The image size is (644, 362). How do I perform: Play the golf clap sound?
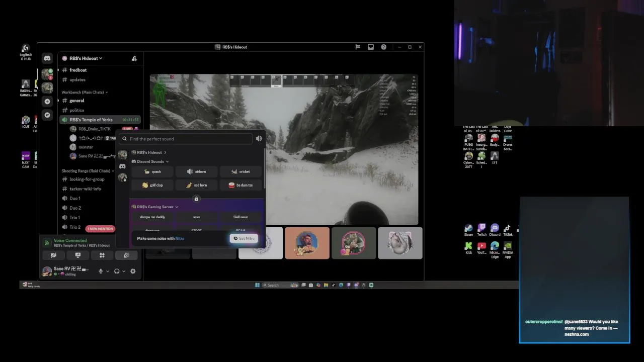tap(152, 185)
